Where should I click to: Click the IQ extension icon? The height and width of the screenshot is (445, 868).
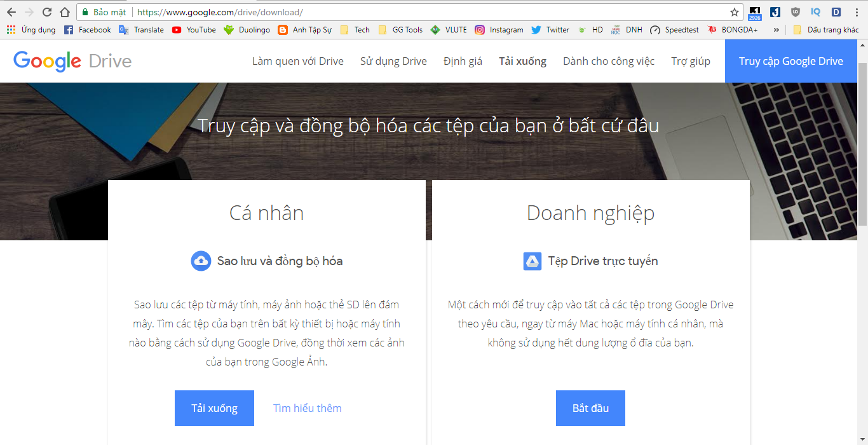pyautogui.click(x=816, y=12)
